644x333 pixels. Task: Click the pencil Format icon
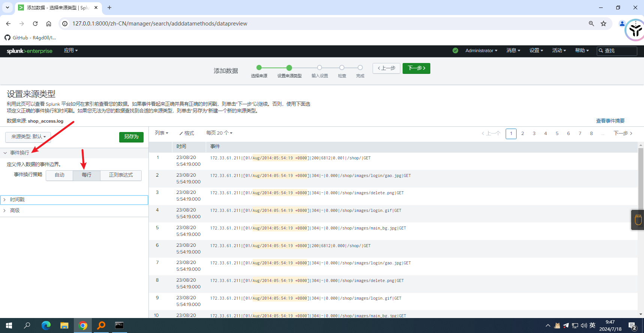pos(181,133)
